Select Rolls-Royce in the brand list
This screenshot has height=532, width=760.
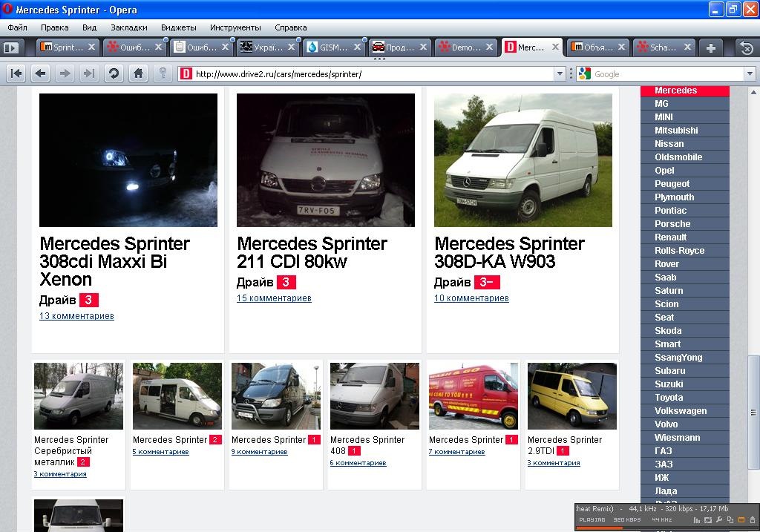tap(685, 251)
